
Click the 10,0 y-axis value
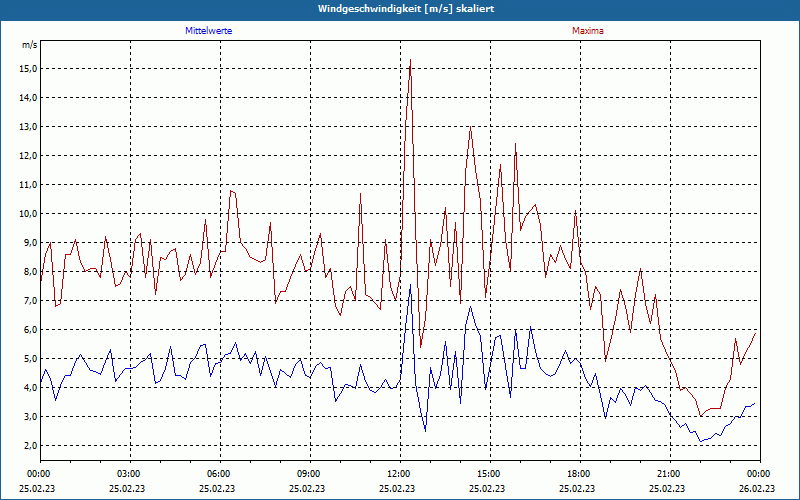tap(29, 214)
